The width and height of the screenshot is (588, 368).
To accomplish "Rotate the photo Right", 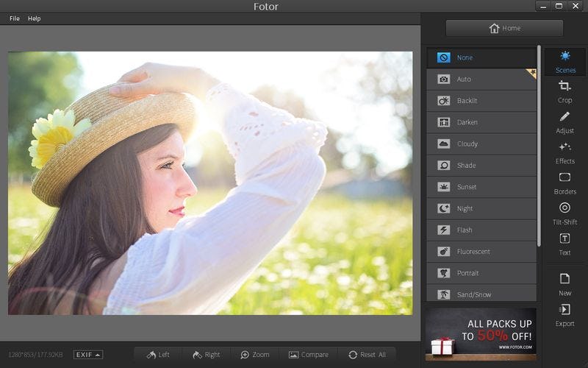I will pyautogui.click(x=206, y=355).
